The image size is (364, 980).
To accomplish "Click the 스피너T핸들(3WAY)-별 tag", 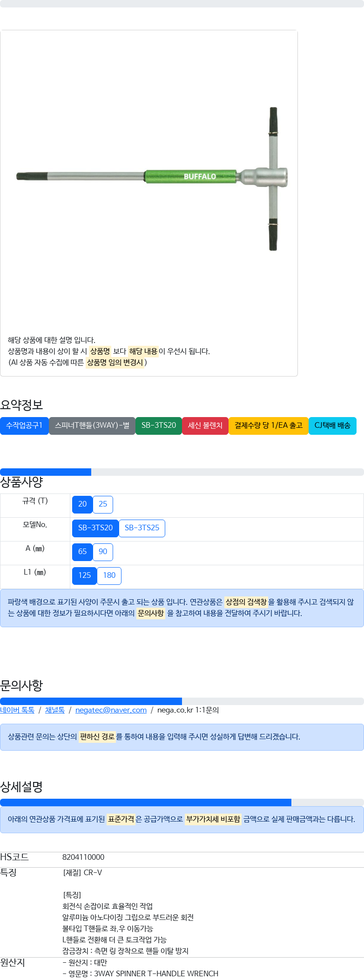I will tap(92, 425).
